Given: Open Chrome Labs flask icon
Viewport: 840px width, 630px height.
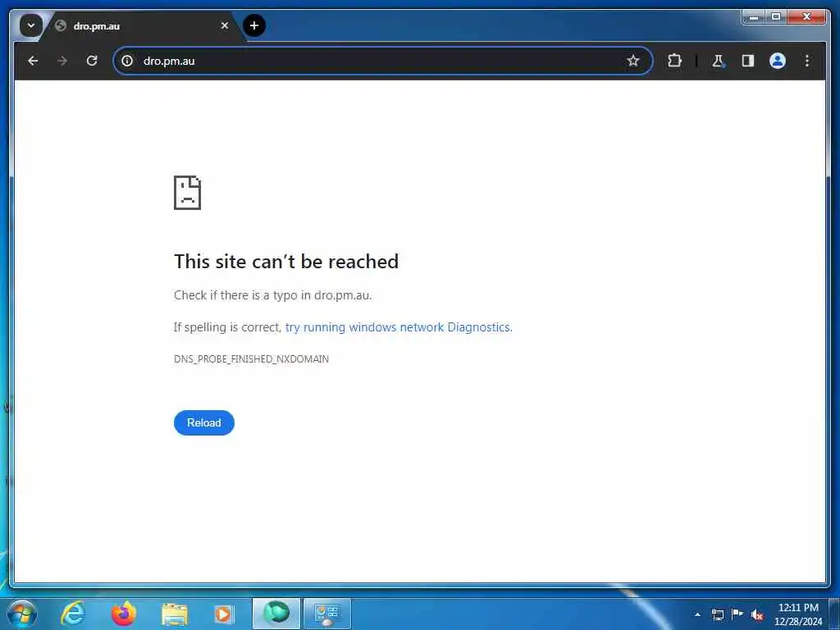Looking at the screenshot, I should point(719,61).
